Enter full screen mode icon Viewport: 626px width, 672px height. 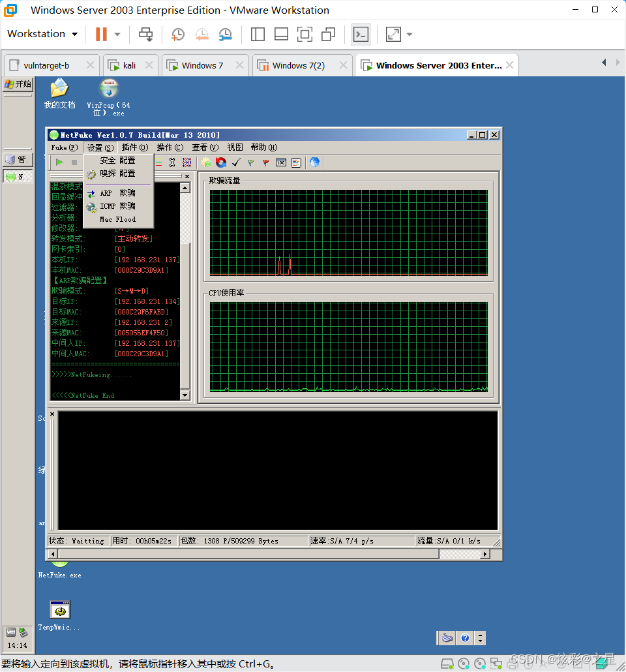pyautogui.click(x=305, y=35)
